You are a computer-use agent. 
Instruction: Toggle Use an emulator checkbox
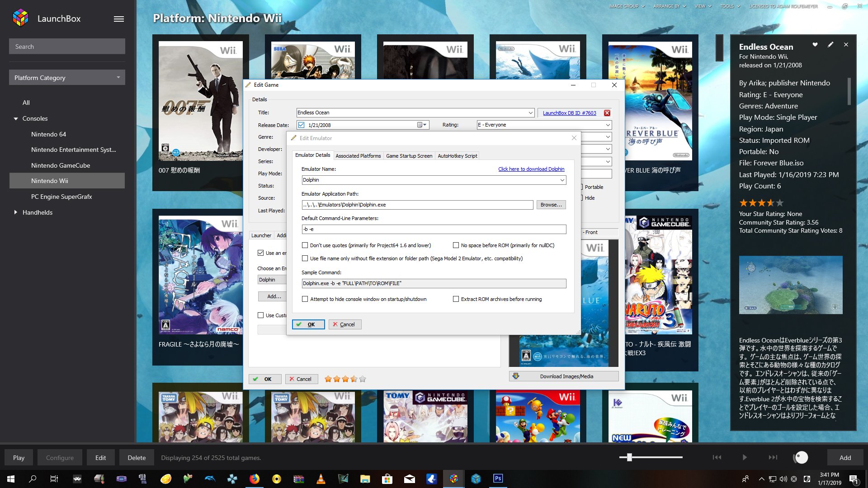click(x=261, y=253)
